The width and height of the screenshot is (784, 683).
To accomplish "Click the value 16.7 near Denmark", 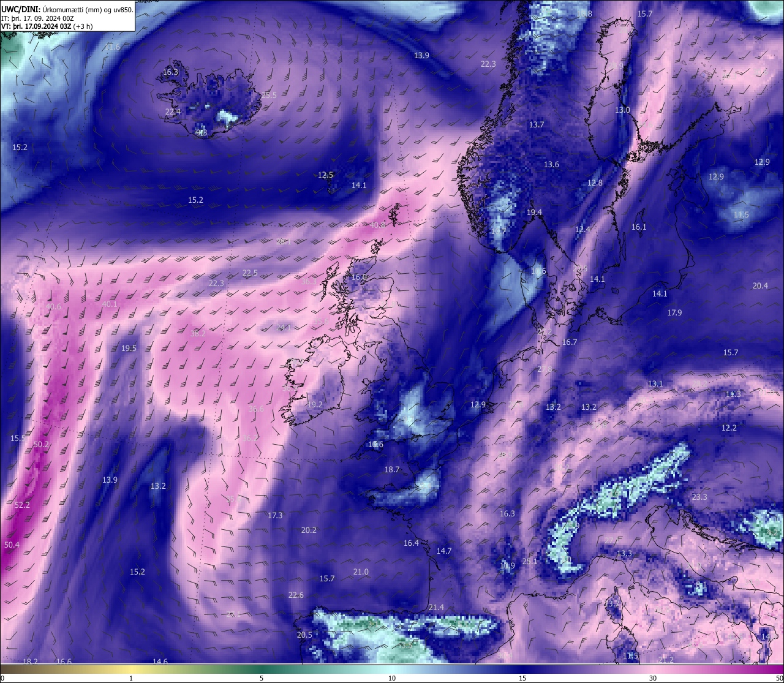I will point(570,342).
